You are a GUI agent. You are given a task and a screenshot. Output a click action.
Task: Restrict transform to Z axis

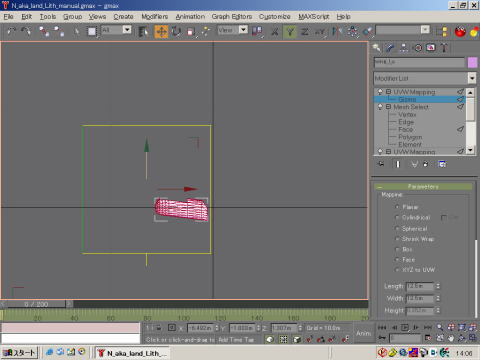click(x=305, y=31)
